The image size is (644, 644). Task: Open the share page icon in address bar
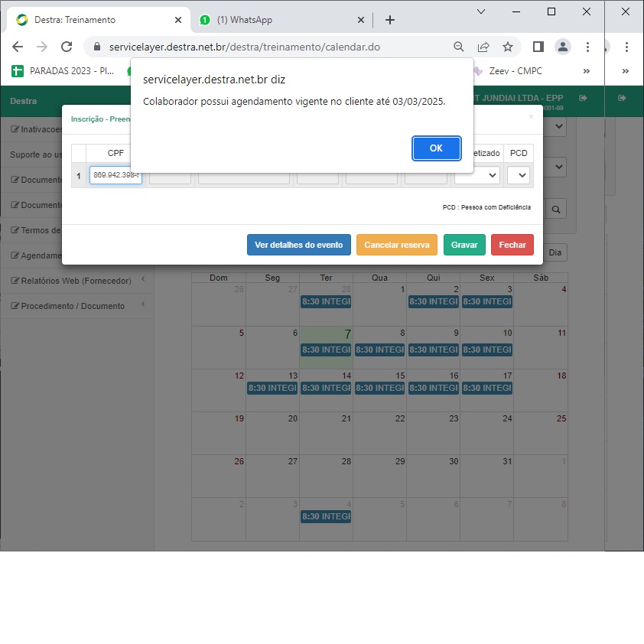(483, 47)
